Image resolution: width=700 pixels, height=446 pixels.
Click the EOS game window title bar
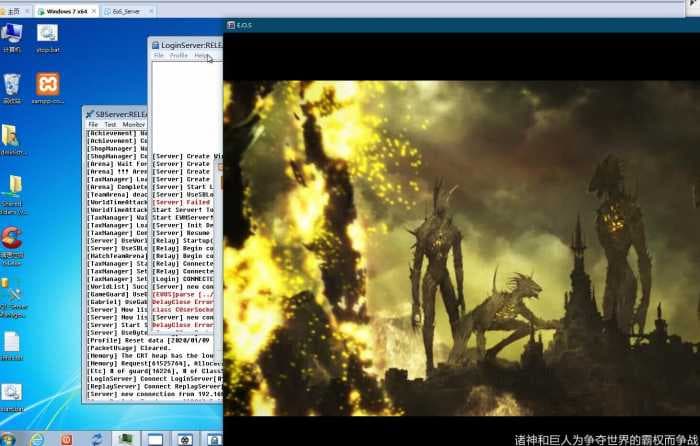click(464, 25)
